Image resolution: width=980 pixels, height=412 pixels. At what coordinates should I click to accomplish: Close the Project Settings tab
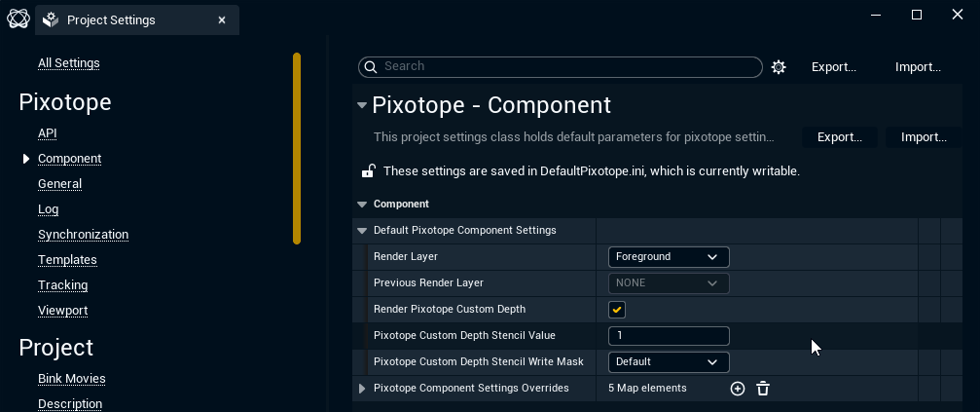(222, 20)
